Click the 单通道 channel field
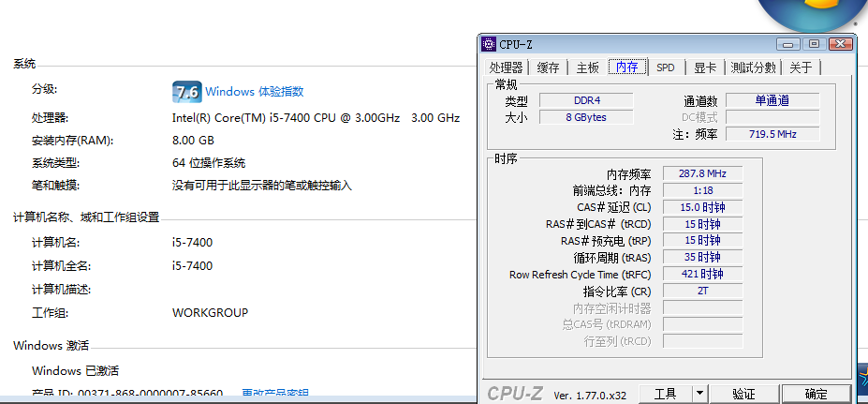 coord(772,100)
